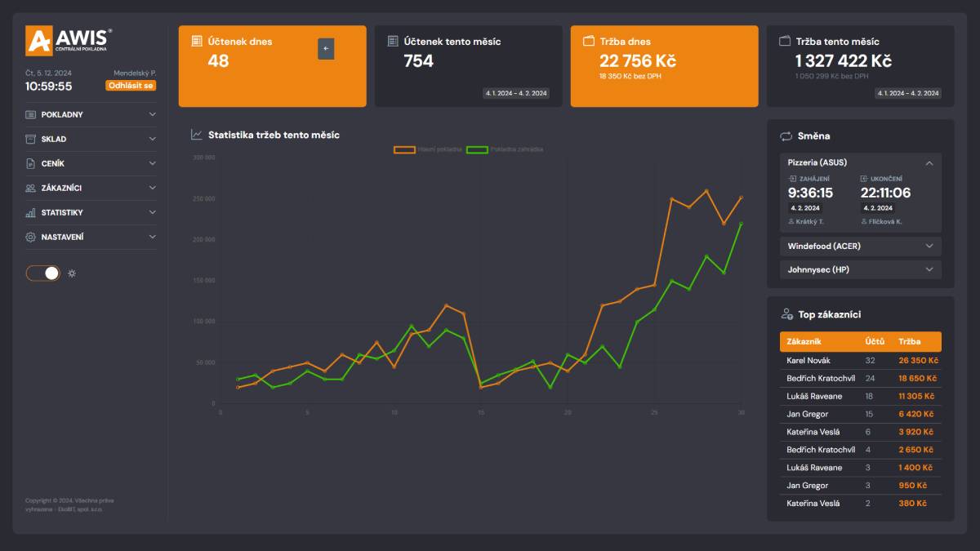Screen dimensions: 980x551
Task: Click the Odhlásit se button
Action: click(131, 86)
